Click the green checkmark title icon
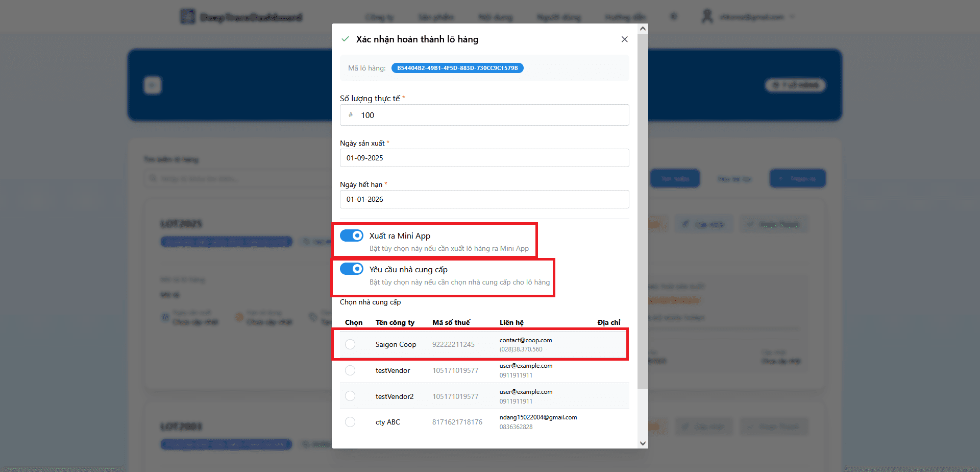This screenshot has width=980, height=472. point(346,39)
